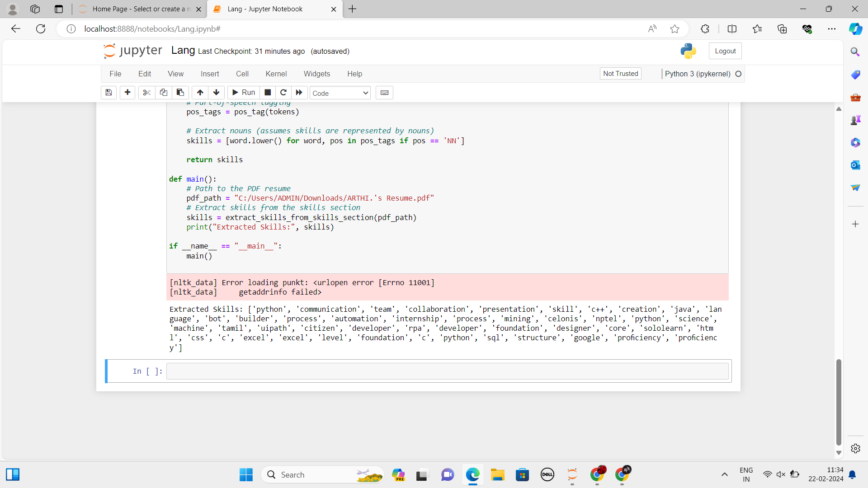The image size is (868, 488).
Task: Copy selected cells using toolbar icon
Action: click(163, 93)
